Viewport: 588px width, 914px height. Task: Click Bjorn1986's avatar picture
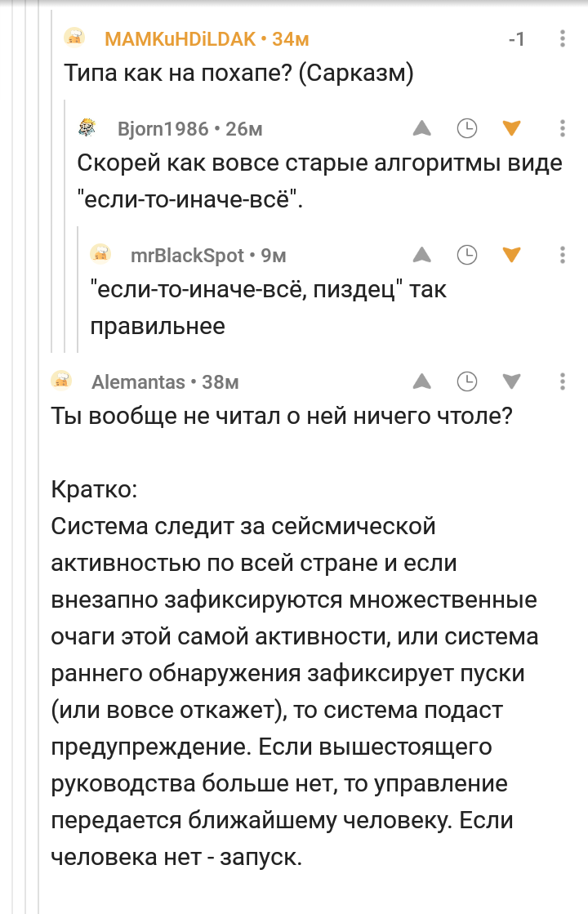[87, 127]
